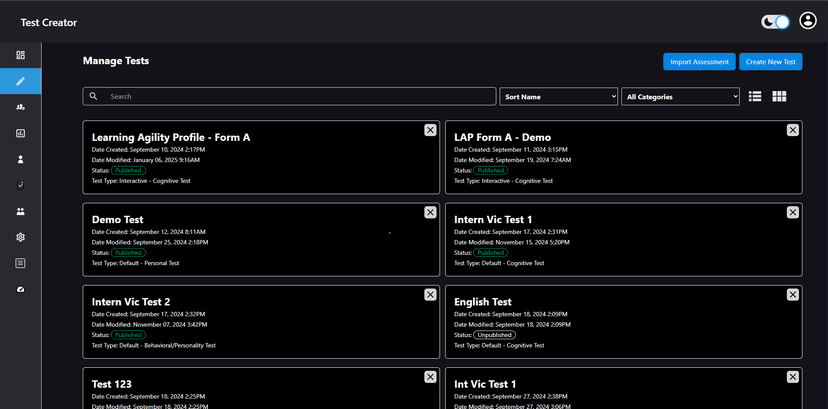
Task: Delete Intern Vic Test 2 with X
Action: 430,294
